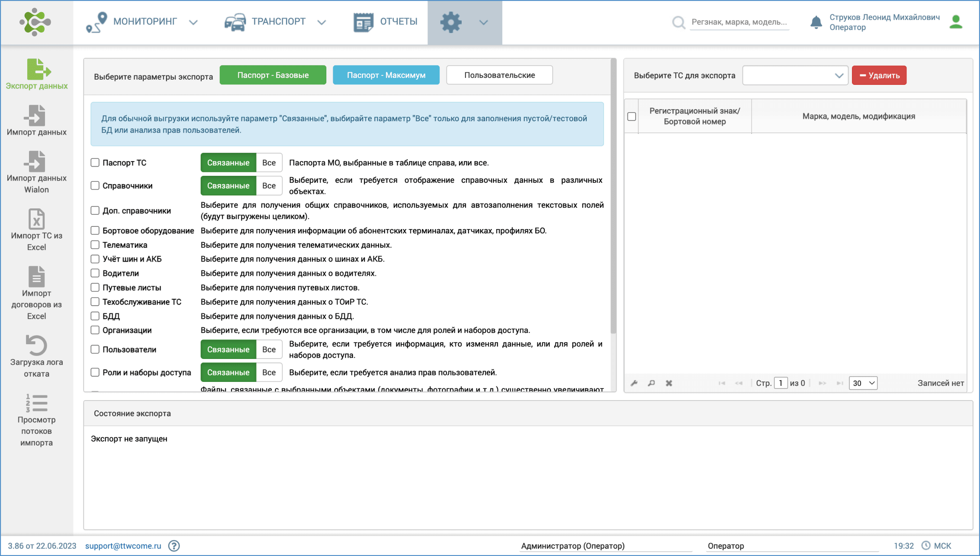Open rollback log upload icon
This screenshot has height=556, width=980.
[x=36, y=346]
